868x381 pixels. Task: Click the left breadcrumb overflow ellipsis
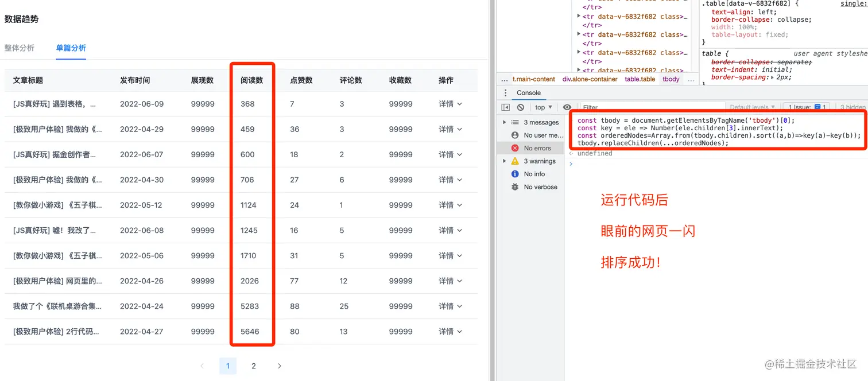pos(505,79)
